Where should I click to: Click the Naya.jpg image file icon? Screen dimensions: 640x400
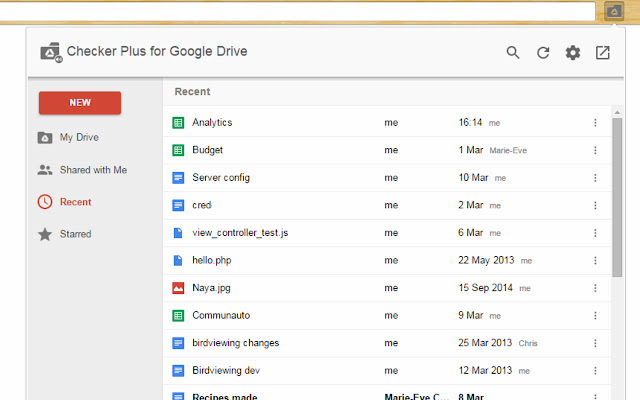(178, 288)
